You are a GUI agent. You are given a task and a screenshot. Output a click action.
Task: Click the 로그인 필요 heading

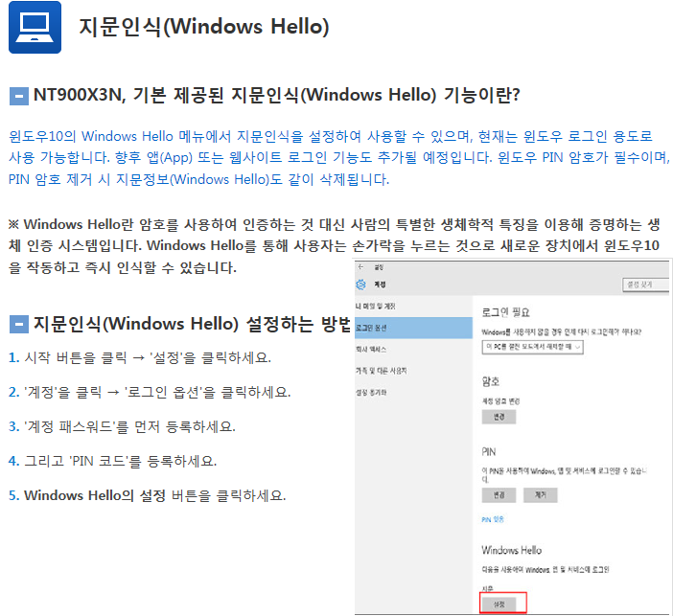[x=505, y=312]
